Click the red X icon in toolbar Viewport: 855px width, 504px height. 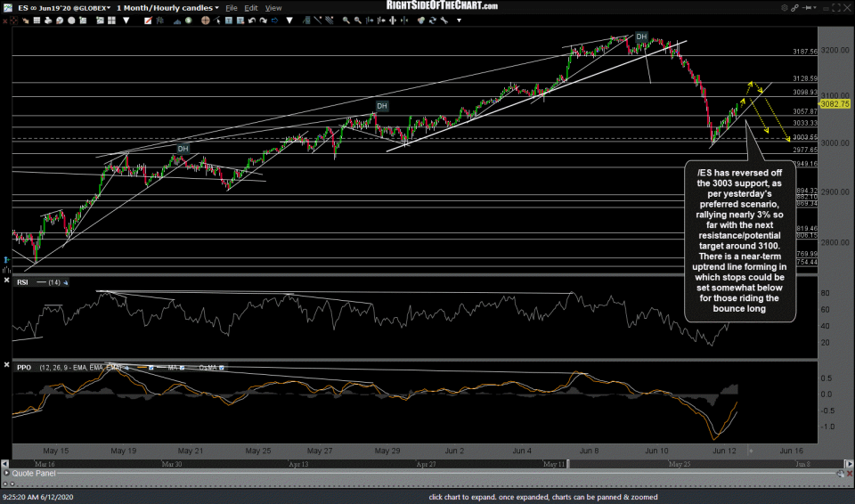(x=5, y=20)
